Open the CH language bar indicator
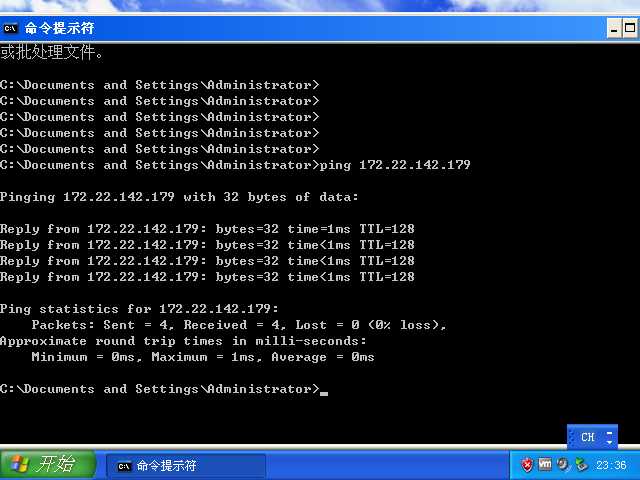 (x=587, y=437)
